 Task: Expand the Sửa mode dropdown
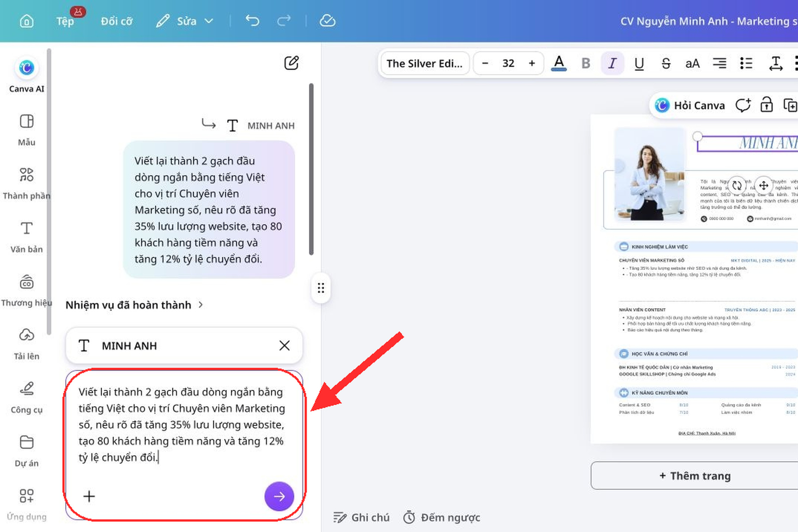[x=185, y=21]
